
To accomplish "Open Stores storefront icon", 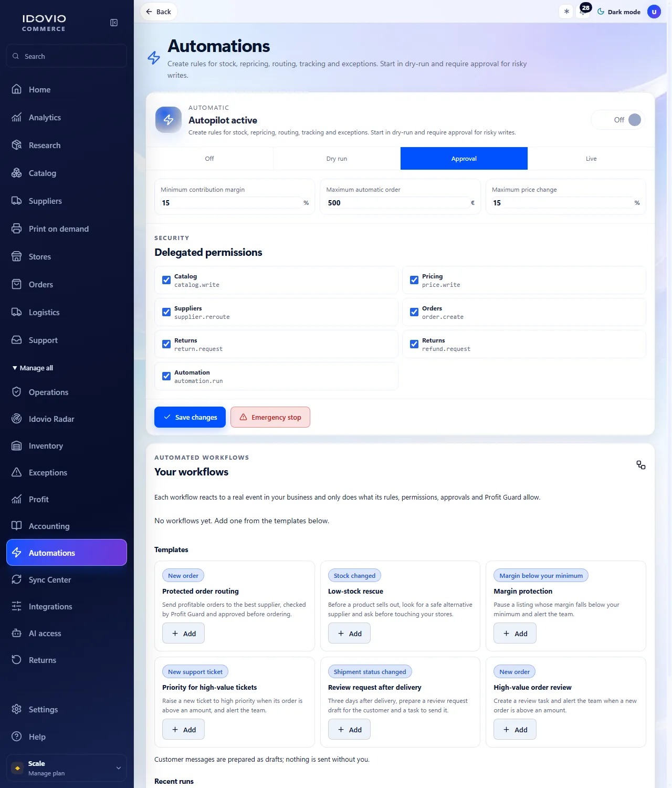I will click(17, 256).
